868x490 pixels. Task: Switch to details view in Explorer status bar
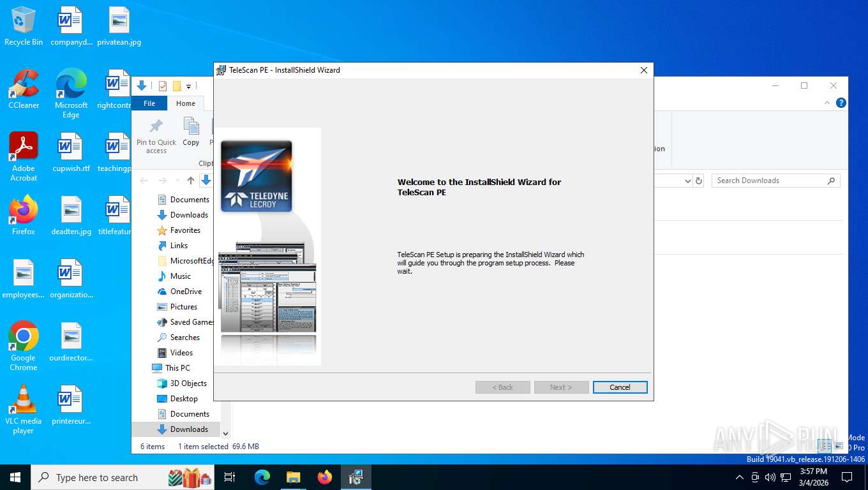824,446
